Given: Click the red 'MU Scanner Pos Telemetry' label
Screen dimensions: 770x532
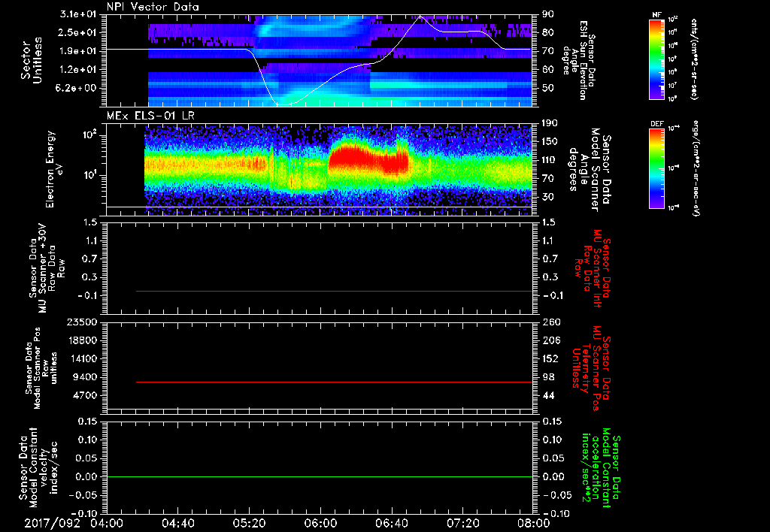Looking at the screenshot, I should 591,368.
